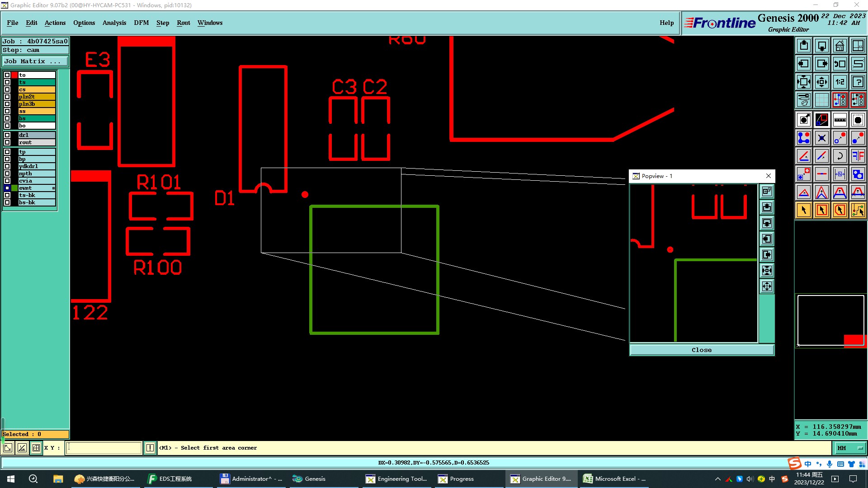Open the Analysis menu
Viewport: 868px width, 488px height.
pos(114,23)
